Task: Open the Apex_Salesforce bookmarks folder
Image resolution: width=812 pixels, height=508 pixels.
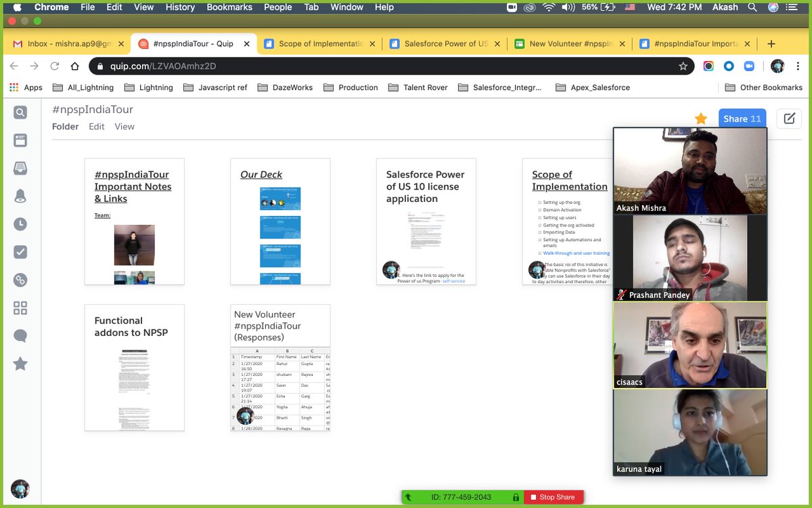Action: 592,87
